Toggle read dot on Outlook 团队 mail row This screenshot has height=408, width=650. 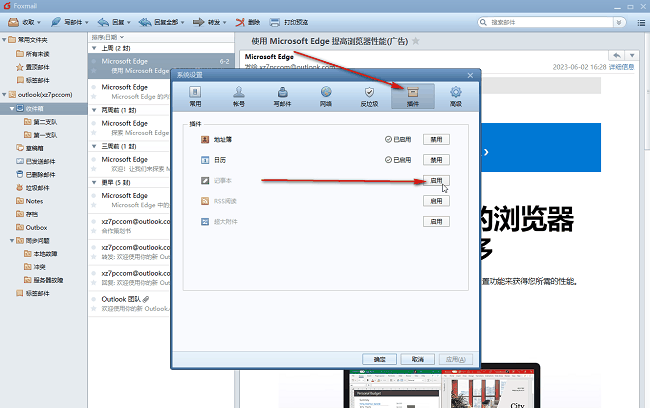pyautogui.click(x=94, y=299)
